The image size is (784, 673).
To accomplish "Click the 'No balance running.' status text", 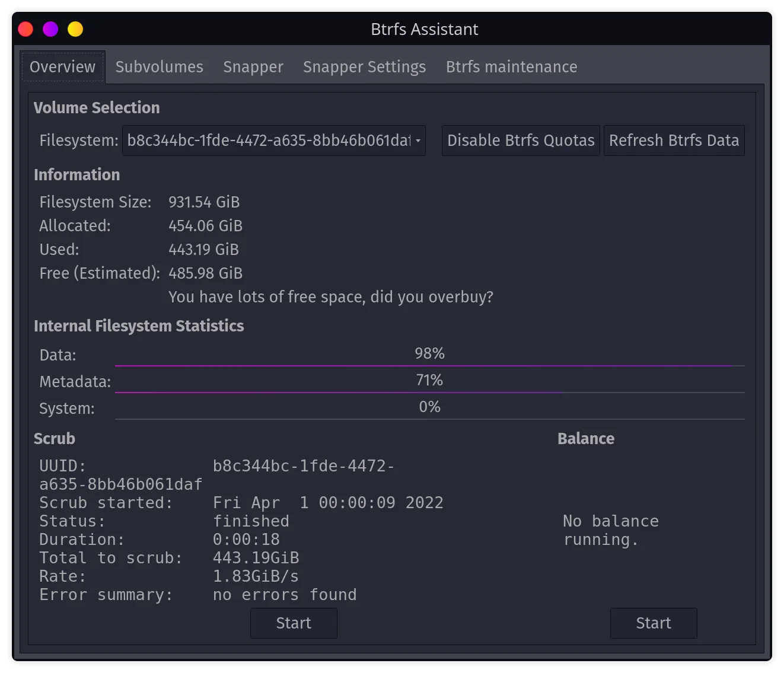I will pos(611,530).
